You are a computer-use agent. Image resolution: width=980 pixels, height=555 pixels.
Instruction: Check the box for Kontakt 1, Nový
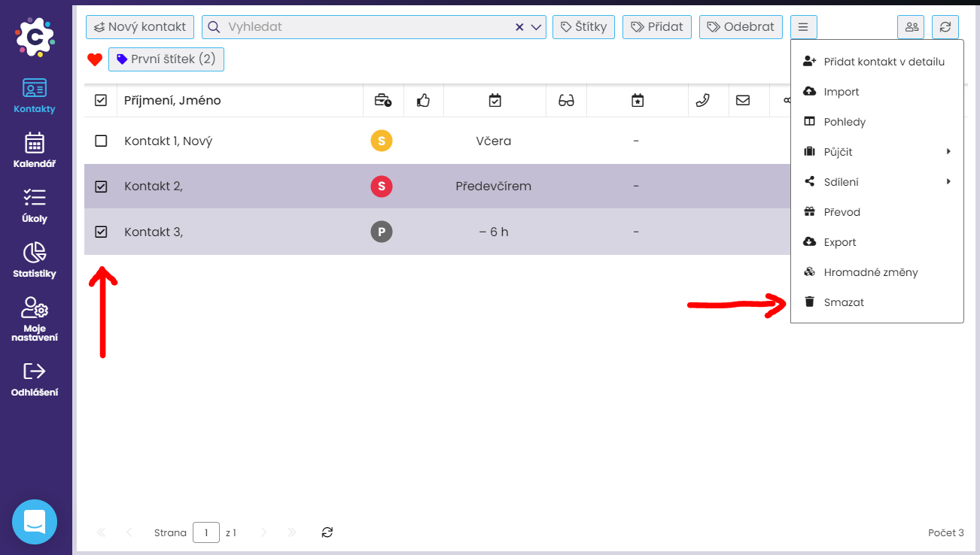coord(101,141)
